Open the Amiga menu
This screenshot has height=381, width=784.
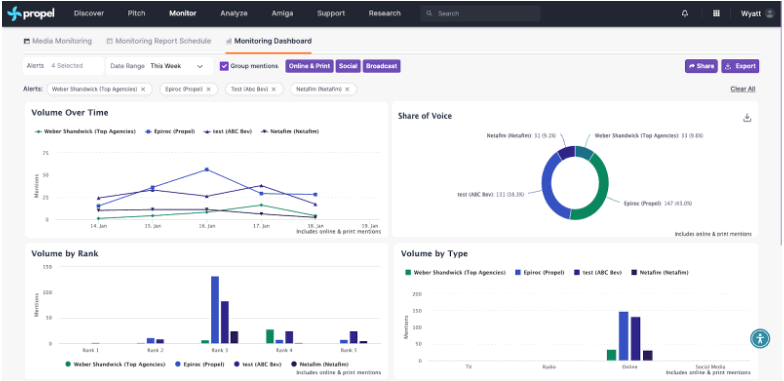coord(282,14)
